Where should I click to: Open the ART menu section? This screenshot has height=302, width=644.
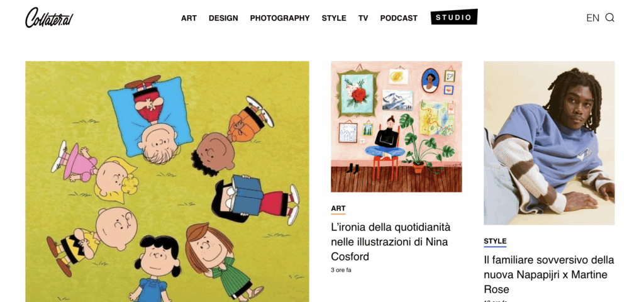coord(189,18)
